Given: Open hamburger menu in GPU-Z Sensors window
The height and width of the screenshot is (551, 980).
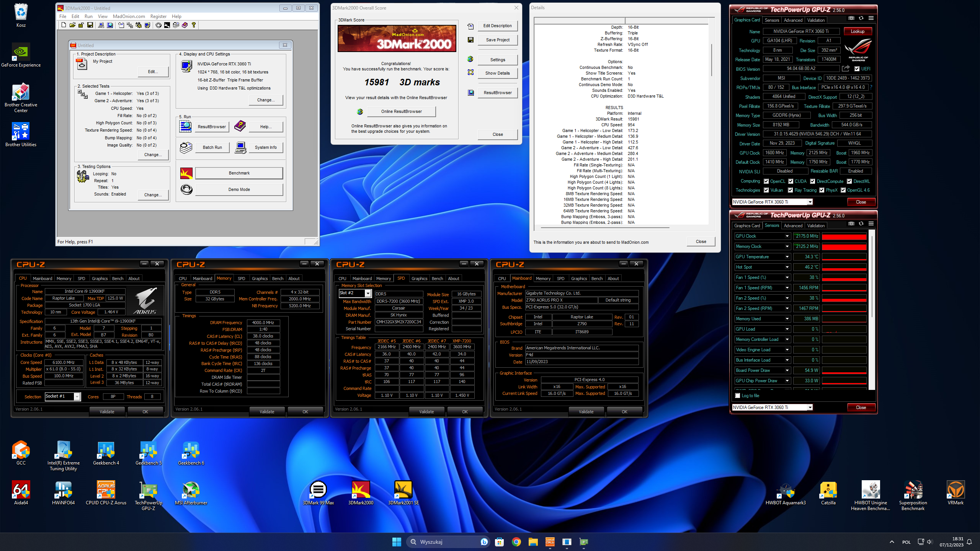Looking at the screenshot, I should (871, 223).
